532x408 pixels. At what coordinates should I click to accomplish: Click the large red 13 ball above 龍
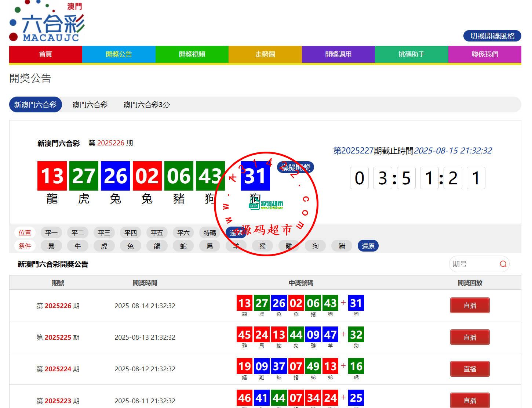pos(52,176)
